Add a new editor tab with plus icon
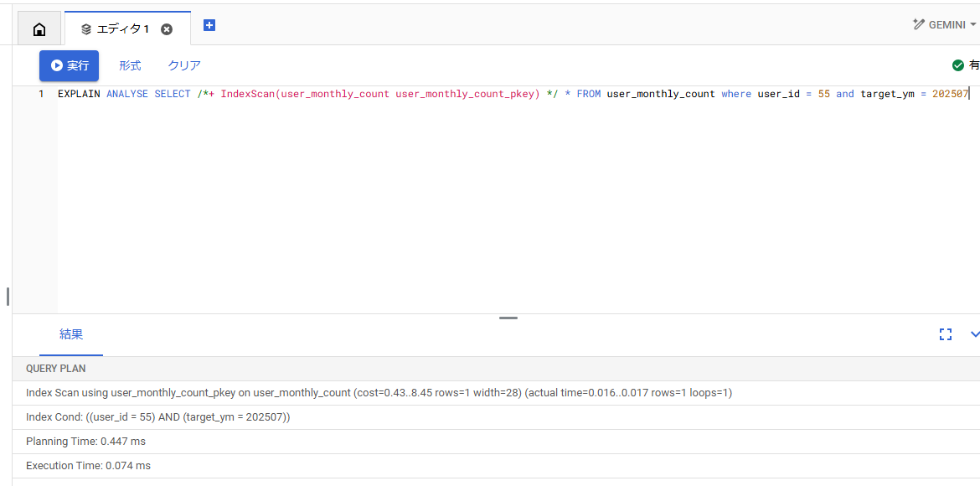The width and height of the screenshot is (980, 486). (x=209, y=25)
